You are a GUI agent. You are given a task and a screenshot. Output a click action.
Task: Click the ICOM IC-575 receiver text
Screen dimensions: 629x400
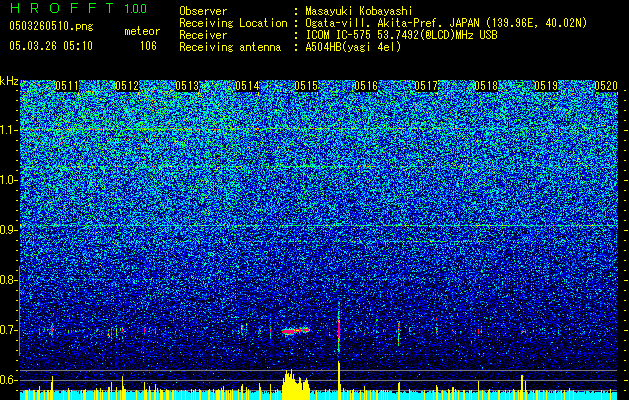pyautogui.click(x=401, y=35)
